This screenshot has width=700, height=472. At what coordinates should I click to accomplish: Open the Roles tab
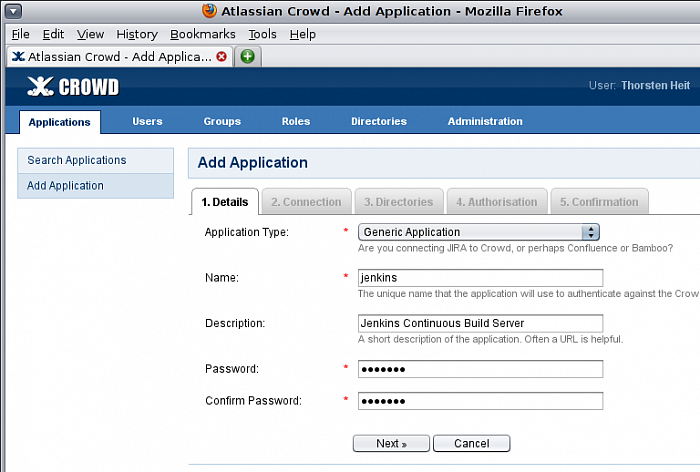pos(296,121)
